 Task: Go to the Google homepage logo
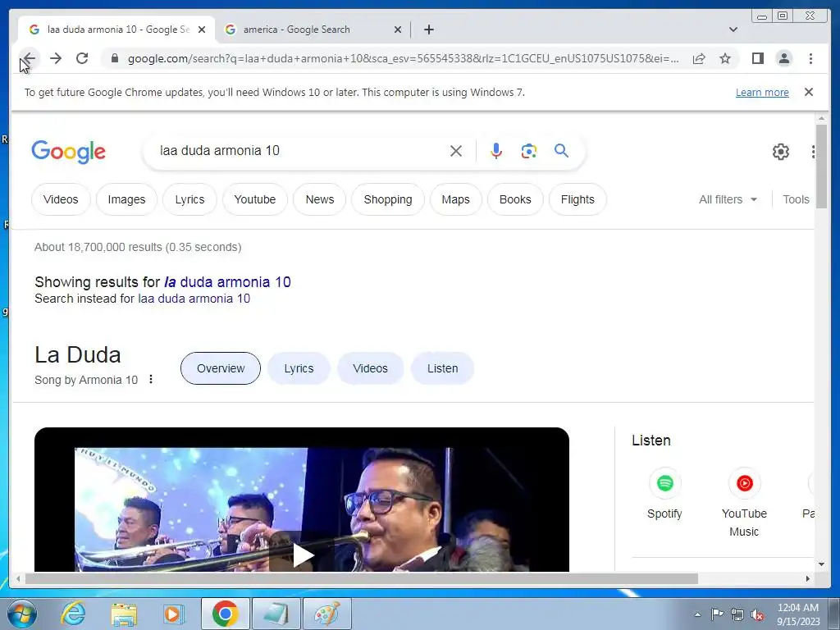pos(69,152)
